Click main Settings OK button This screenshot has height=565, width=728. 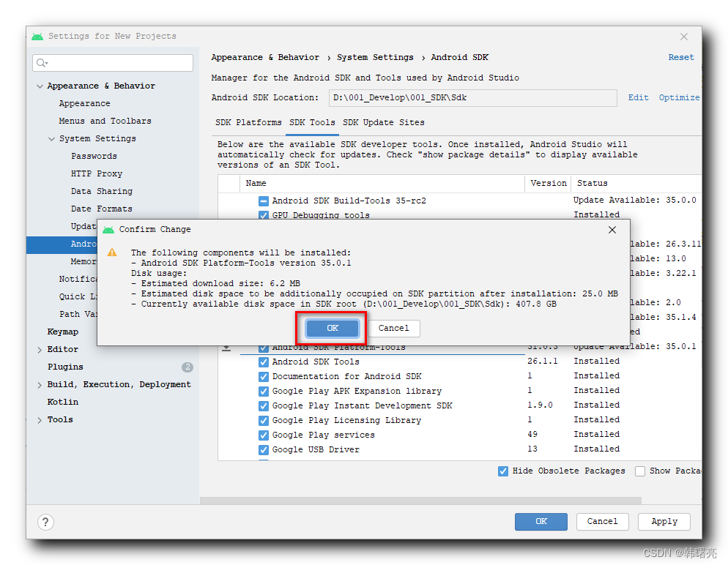541,521
